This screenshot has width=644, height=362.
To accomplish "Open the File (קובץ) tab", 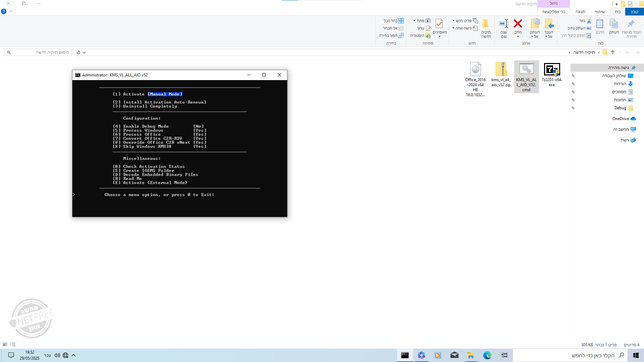I will (635, 12).
